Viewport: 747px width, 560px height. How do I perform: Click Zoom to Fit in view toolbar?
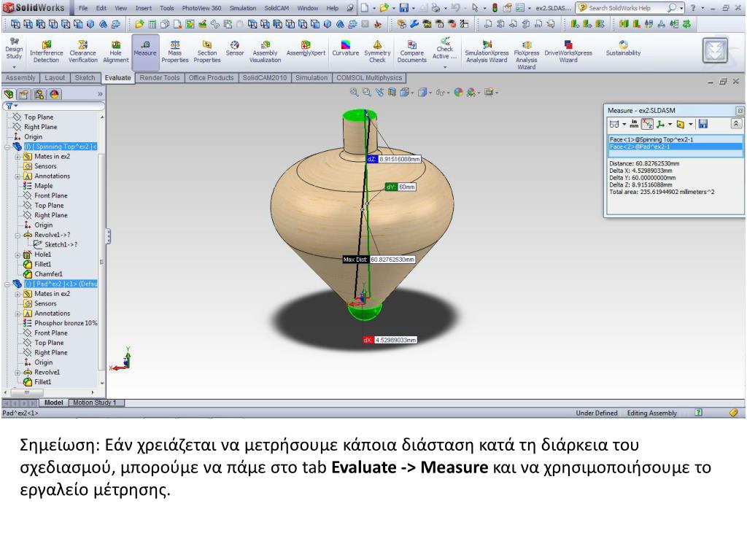354,93
